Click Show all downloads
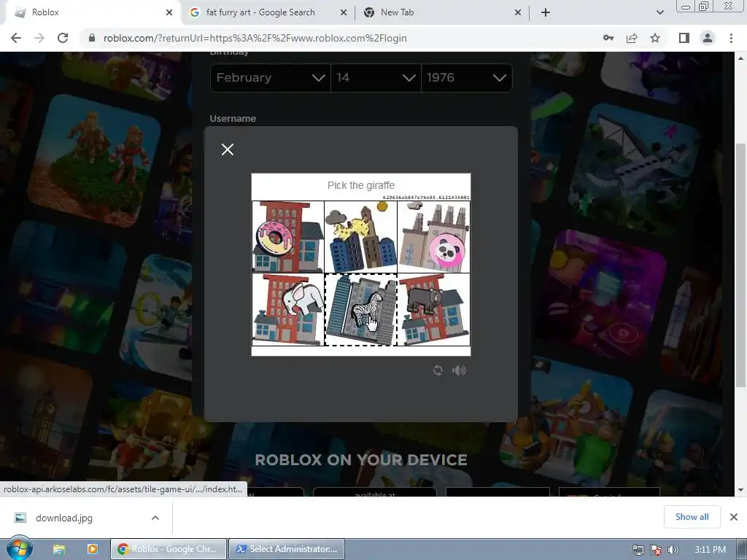 [692, 517]
